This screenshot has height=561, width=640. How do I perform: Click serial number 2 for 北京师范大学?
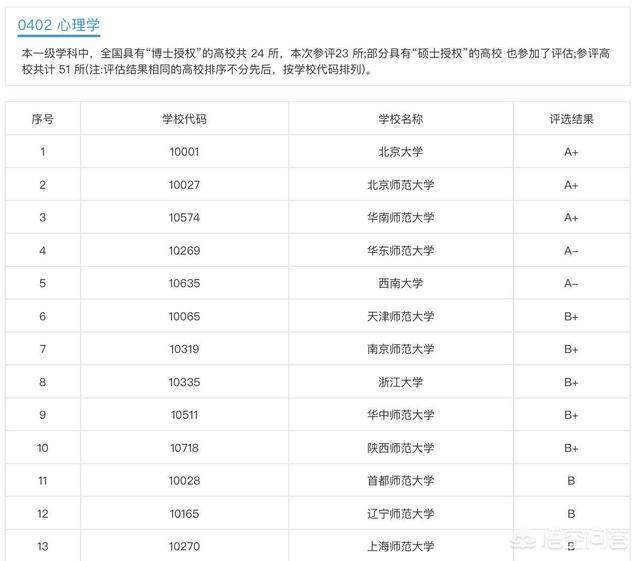pyautogui.click(x=42, y=185)
